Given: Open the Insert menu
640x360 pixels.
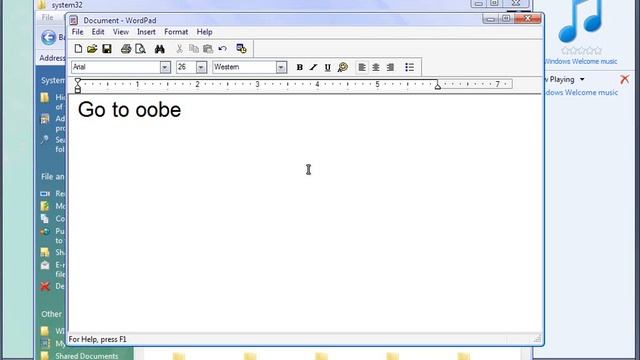Looking at the screenshot, I should coord(146,32).
